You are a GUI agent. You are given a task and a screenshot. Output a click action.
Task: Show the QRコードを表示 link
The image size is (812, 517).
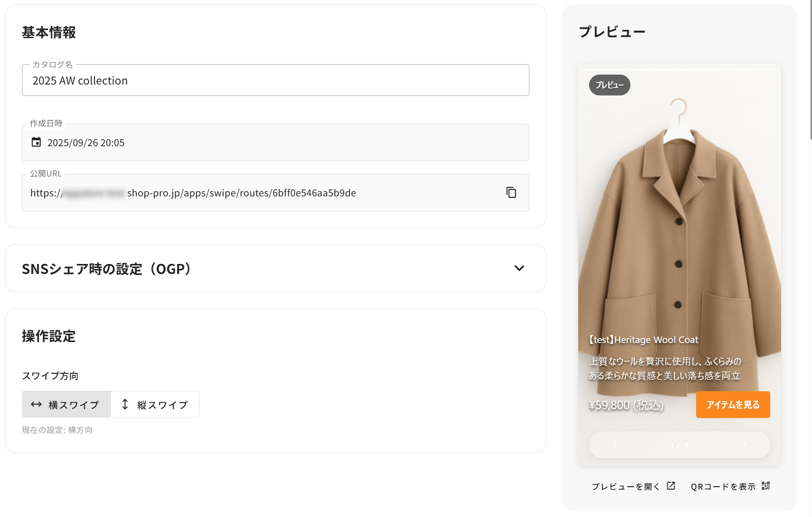tap(722, 486)
